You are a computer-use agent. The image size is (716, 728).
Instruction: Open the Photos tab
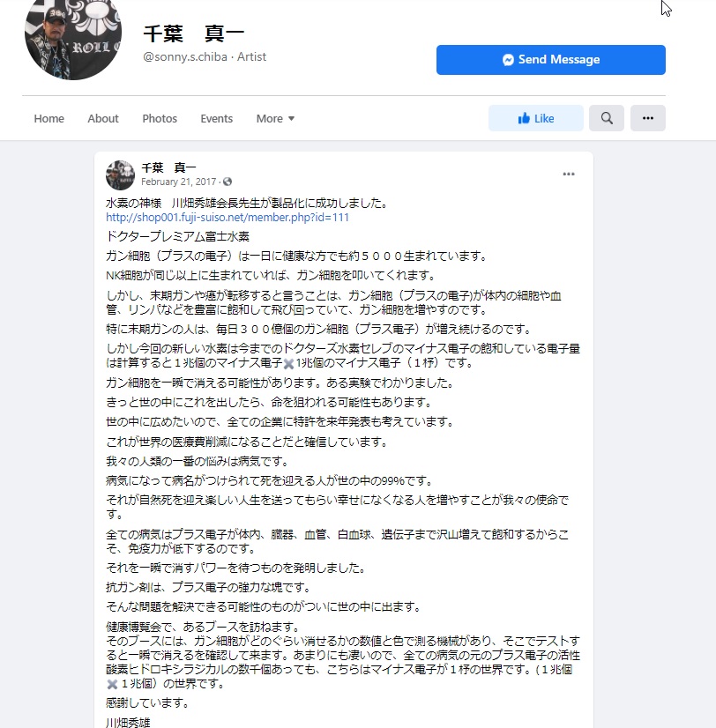(x=160, y=118)
